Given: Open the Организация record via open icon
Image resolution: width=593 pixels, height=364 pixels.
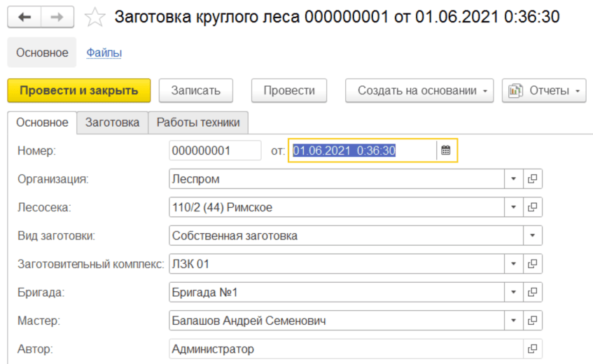Looking at the screenshot, I should [533, 178].
